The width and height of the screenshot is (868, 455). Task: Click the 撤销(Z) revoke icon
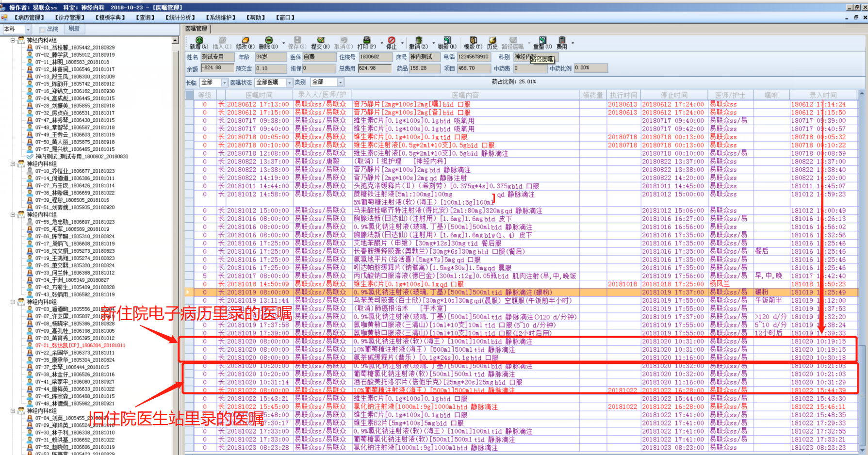pos(418,40)
